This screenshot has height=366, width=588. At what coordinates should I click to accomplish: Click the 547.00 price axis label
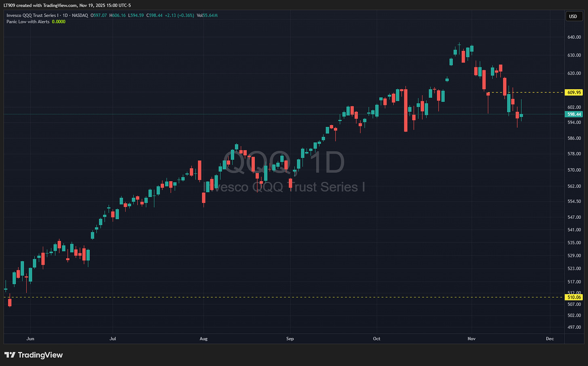[x=574, y=217]
